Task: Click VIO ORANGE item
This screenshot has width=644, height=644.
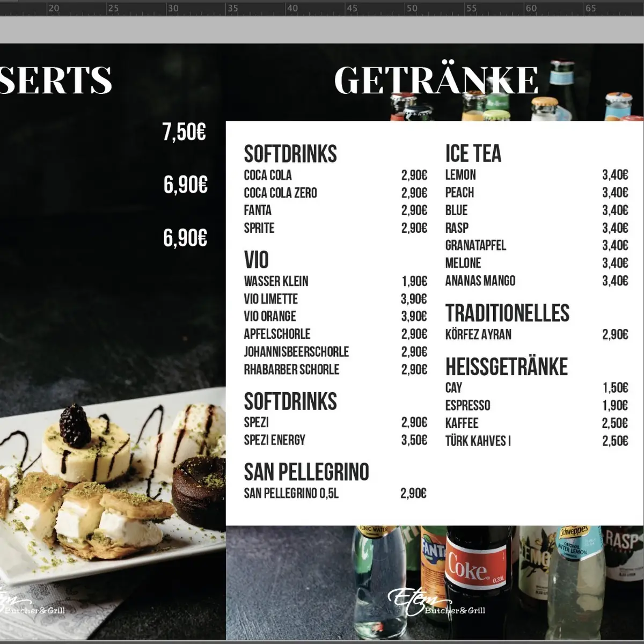Action: coord(270,316)
